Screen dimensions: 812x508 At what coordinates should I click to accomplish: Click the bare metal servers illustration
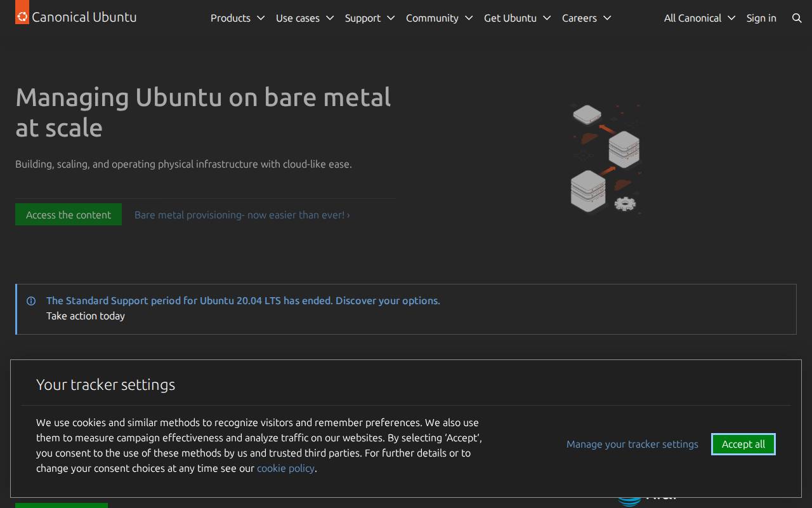[605, 159]
